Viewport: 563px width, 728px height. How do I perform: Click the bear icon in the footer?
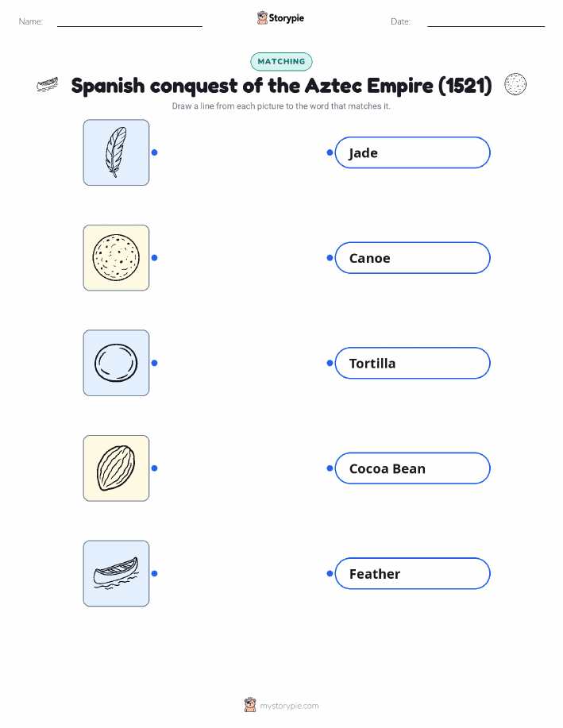coord(250,705)
